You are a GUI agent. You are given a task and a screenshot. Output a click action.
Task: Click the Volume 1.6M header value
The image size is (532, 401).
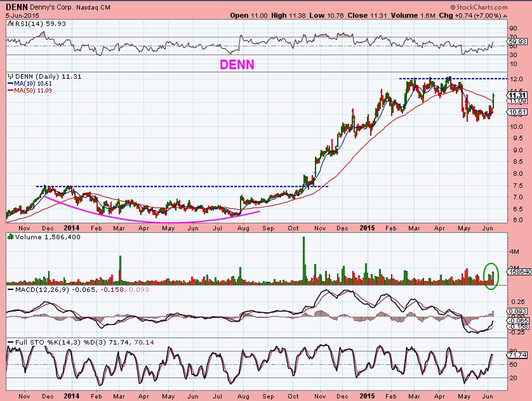coord(413,16)
